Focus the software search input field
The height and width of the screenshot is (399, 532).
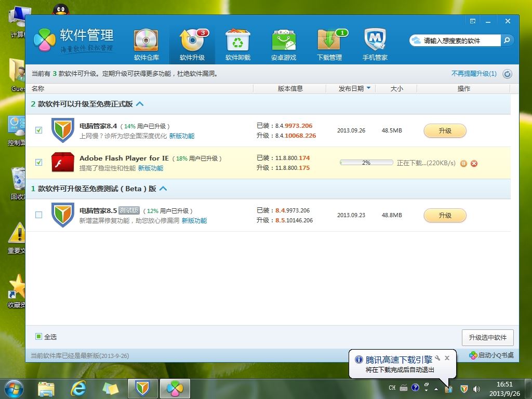coord(456,41)
